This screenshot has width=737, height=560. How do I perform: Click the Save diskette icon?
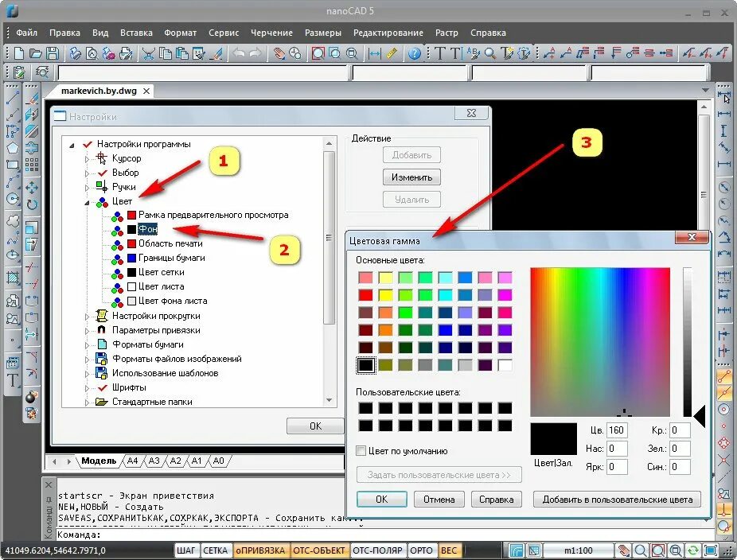pyautogui.click(x=53, y=53)
